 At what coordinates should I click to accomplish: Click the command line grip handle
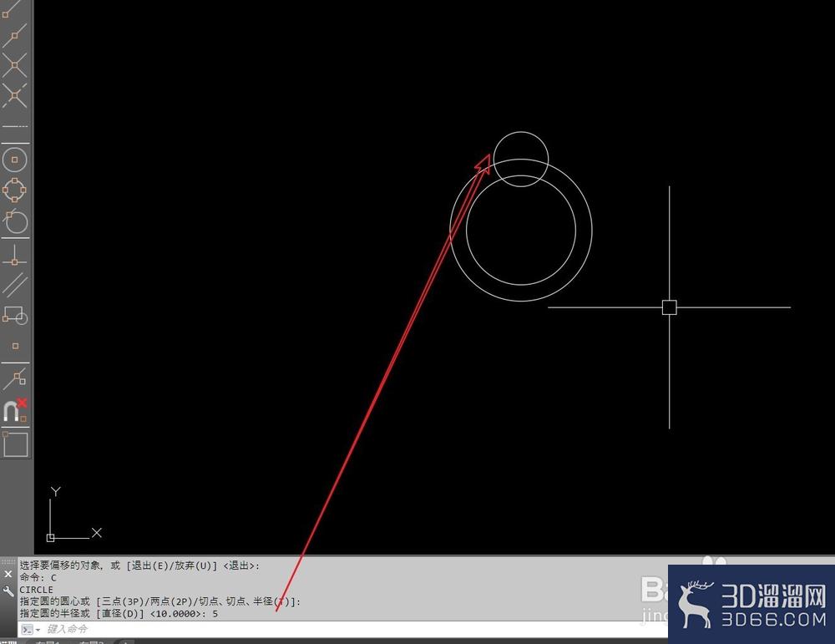[x=8, y=561]
